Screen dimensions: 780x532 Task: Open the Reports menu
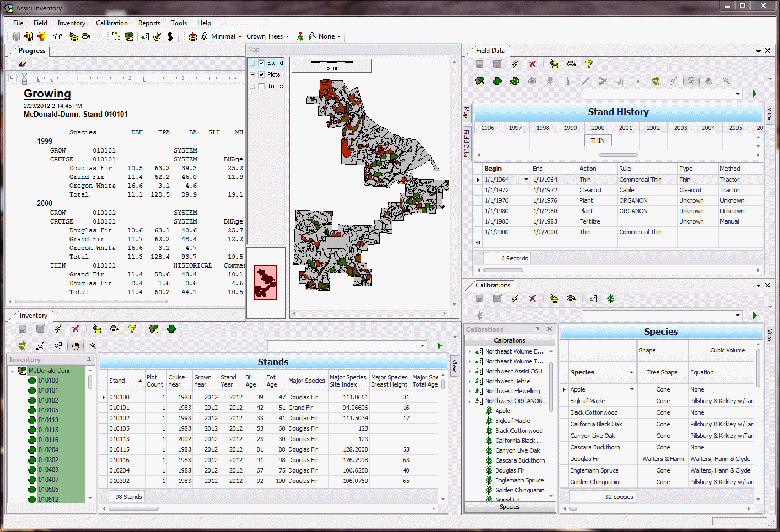pos(149,23)
